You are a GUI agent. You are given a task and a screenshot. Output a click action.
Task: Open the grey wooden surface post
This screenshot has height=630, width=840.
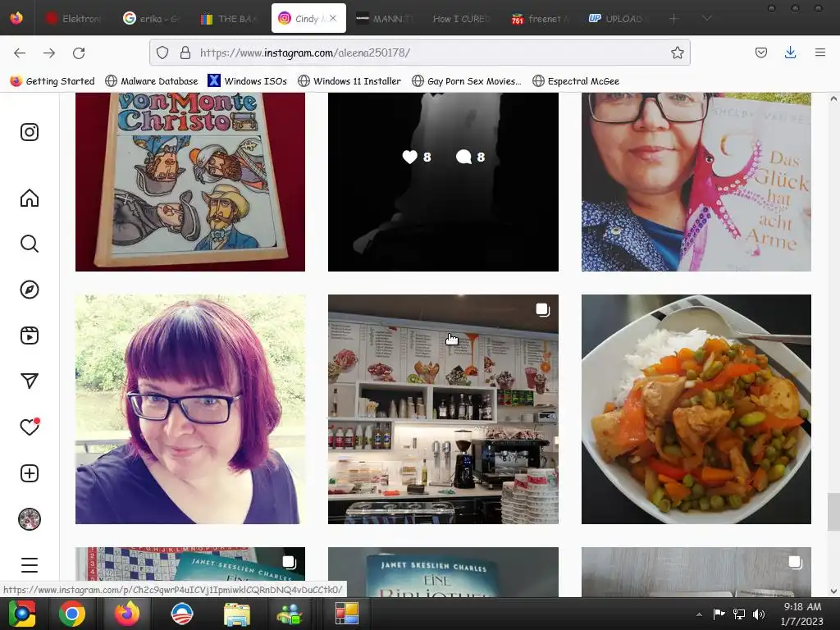pos(696,572)
